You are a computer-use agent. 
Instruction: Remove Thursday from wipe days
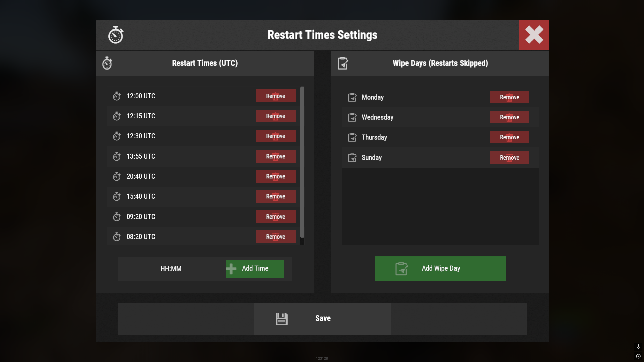(509, 137)
